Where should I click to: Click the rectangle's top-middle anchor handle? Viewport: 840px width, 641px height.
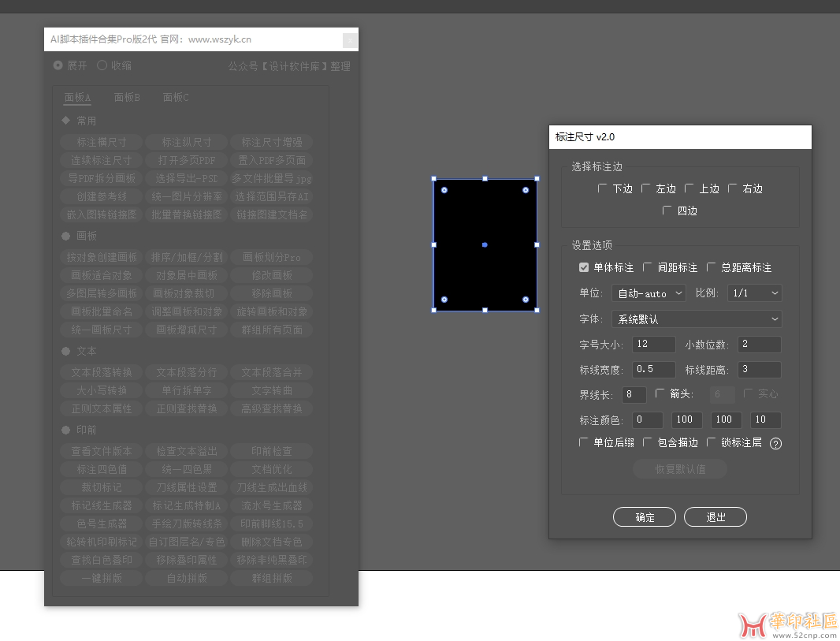click(485, 179)
